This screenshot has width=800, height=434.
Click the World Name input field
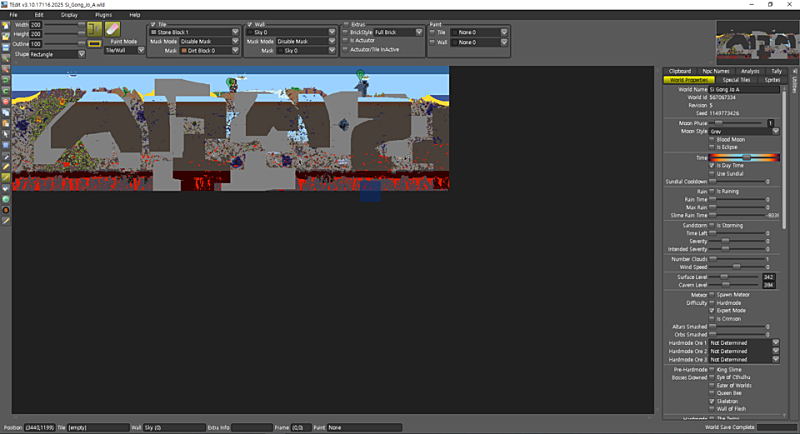point(744,90)
